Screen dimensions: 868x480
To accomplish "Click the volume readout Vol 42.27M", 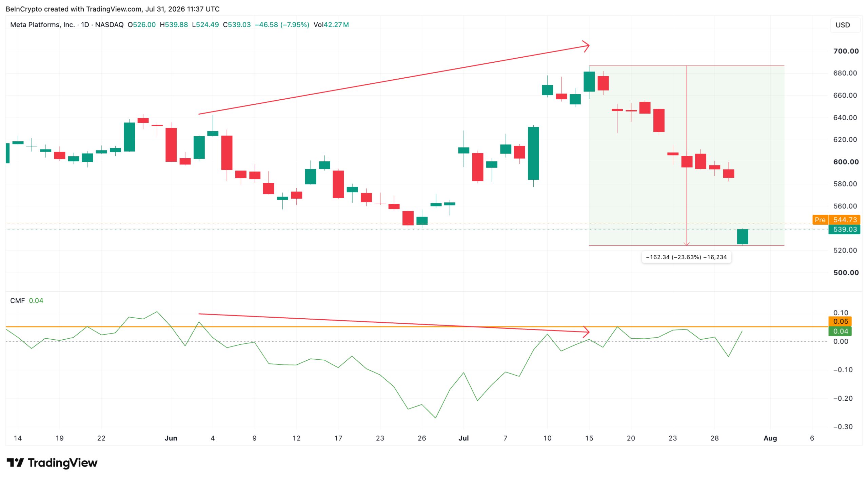I will (331, 25).
